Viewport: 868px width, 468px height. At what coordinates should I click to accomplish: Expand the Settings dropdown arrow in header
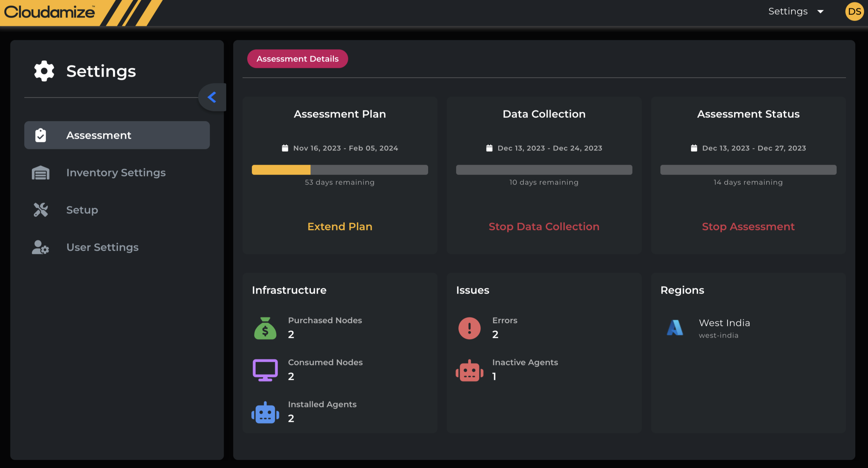pos(820,12)
